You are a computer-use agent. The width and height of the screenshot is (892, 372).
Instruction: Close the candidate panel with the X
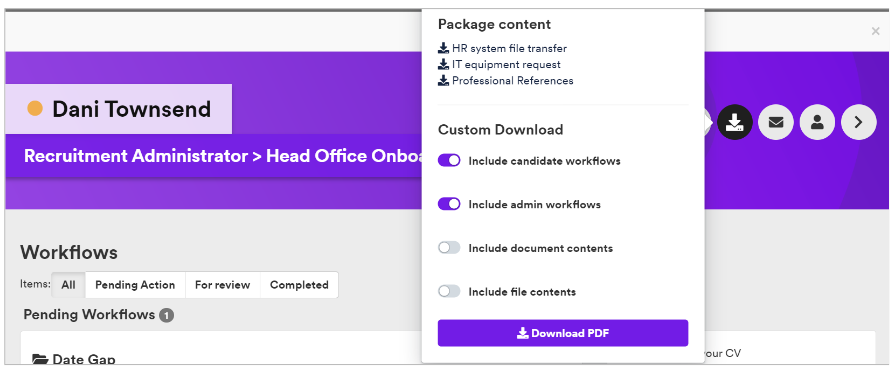click(876, 31)
